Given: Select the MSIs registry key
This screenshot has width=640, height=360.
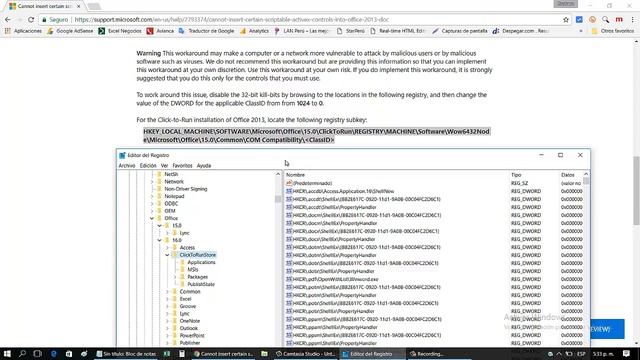Looking at the screenshot, I should 193,270.
